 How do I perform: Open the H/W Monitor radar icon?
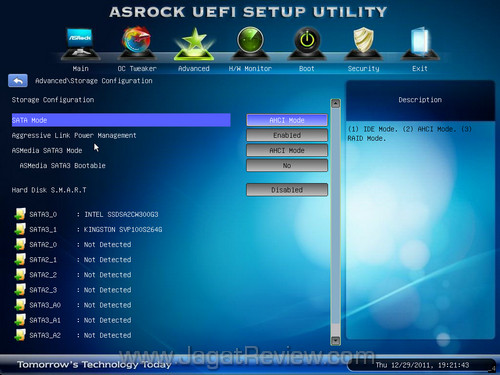coord(250,43)
